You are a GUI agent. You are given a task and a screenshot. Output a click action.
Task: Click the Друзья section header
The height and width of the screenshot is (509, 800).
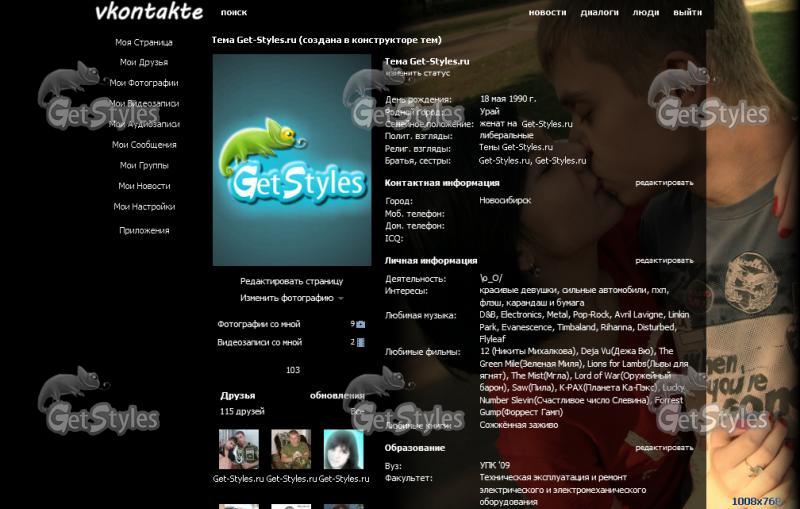coord(238,396)
